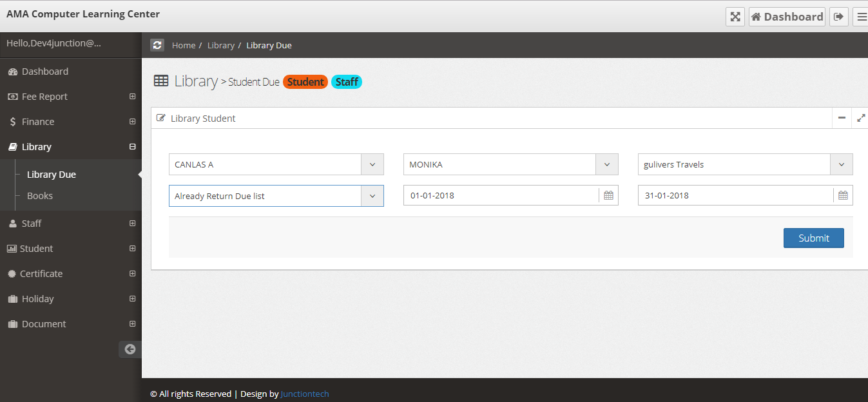The width and height of the screenshot is (868, 402).
Task: Click the Library book icon in sidebar
Action: [12, 147]
